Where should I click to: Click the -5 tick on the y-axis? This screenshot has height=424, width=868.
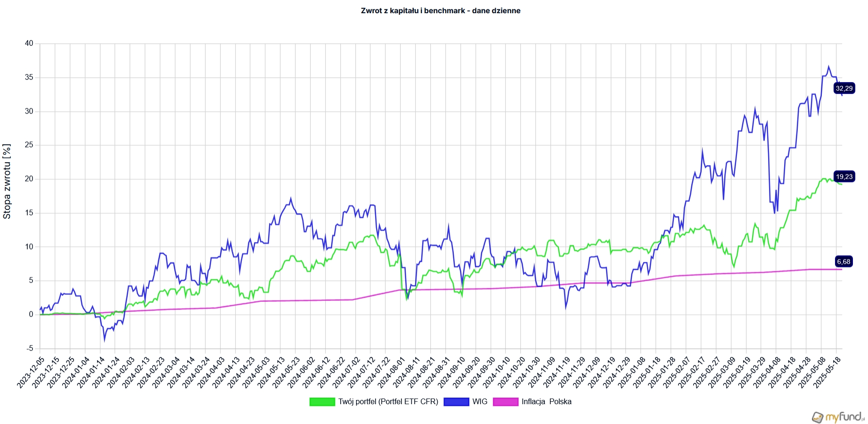coord(29,349)
